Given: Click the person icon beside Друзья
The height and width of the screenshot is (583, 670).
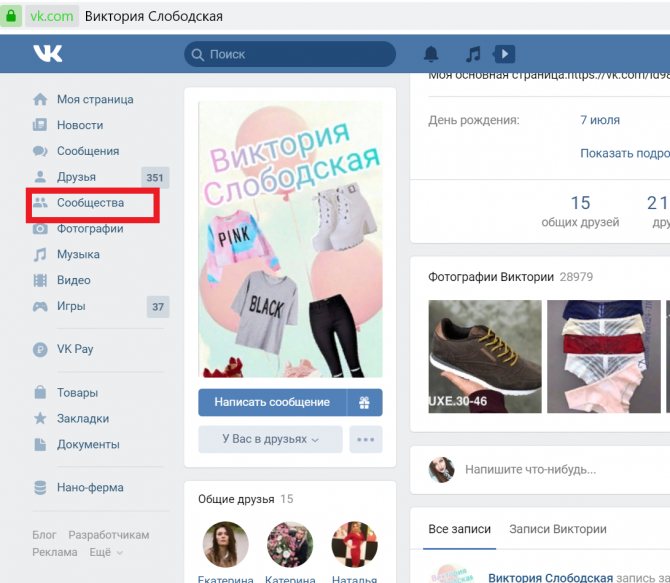Looking at the screenshot, I should [40, 177].
